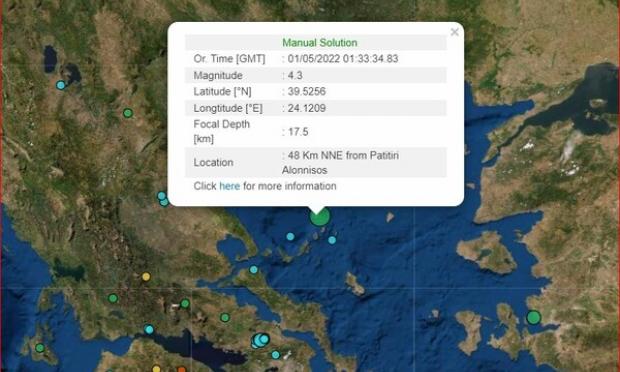The height and width of the screenshot is (372, 620).
Task: Click the Manual Solution header text
Action: [319, 42]
